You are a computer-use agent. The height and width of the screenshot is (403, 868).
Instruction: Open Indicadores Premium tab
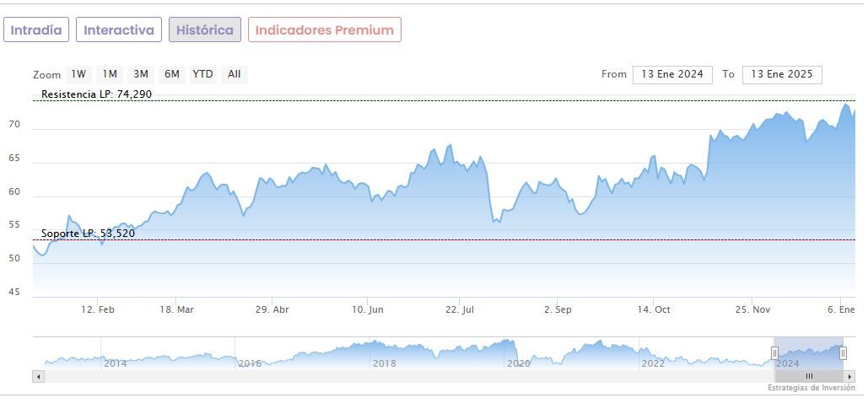(x=324, y=30)
